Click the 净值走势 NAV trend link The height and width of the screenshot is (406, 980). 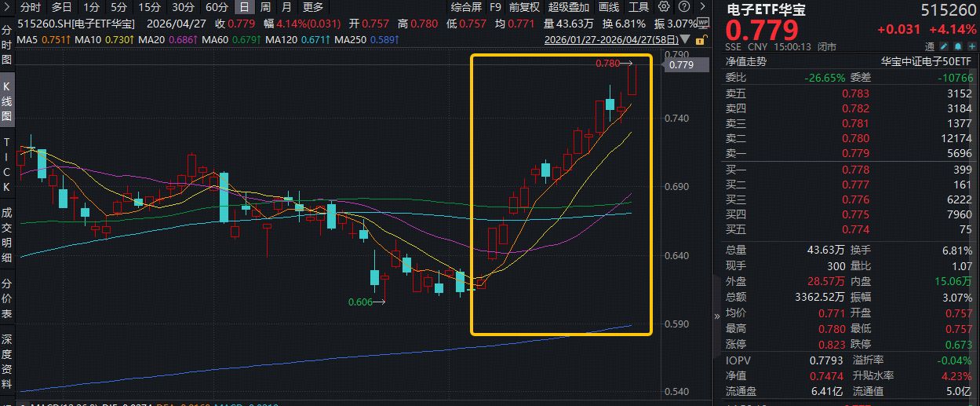pyautogui.click(x=745, y=61)
